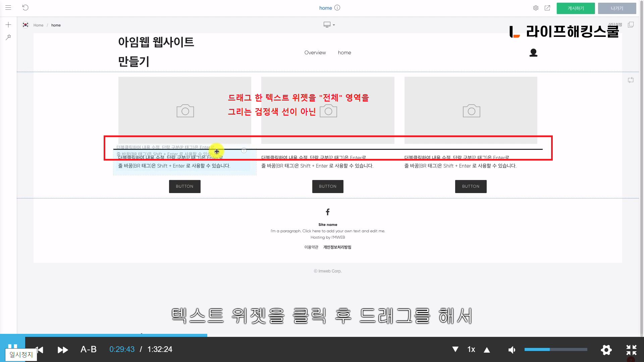Open the site settings gear icon
The height and width of the screenshot is (362, 644).
(x=536, y=8)
